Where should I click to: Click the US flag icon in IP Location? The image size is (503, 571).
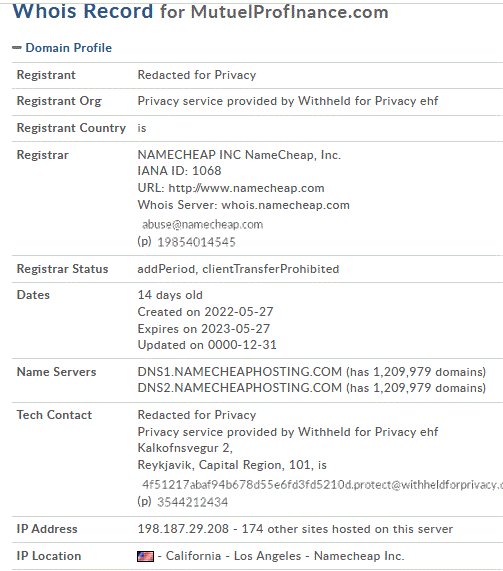click(x=145, y=556)
